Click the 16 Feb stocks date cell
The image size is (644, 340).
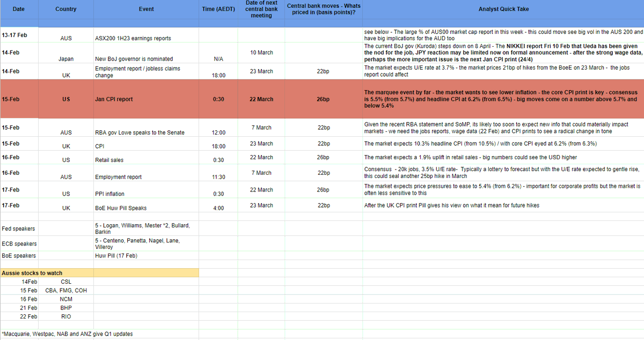19,299
